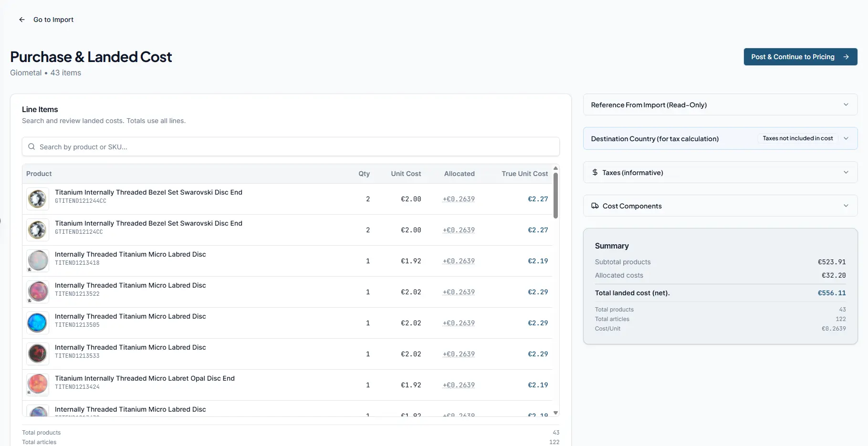The height and width of the screenshot is (446, 868).
Task: Select SKU text TITEND1213424
Action: [x=77, y=387]
